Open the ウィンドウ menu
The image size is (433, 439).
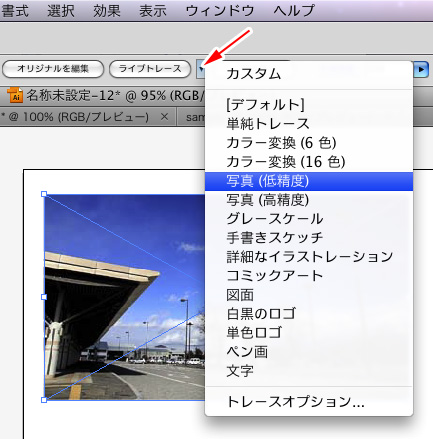click(x=220, y=11)
